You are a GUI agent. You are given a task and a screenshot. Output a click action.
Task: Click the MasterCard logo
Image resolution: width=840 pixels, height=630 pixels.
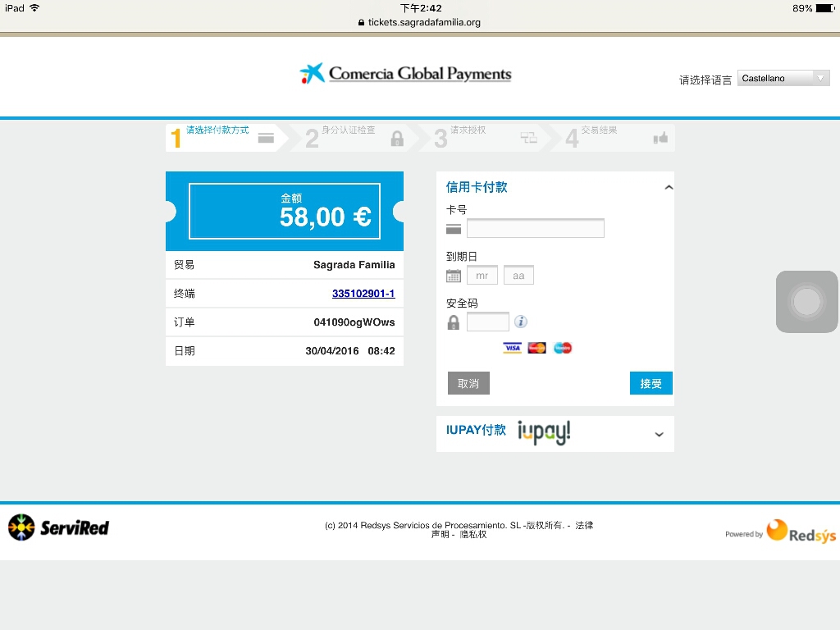click(x=536, y=348)
